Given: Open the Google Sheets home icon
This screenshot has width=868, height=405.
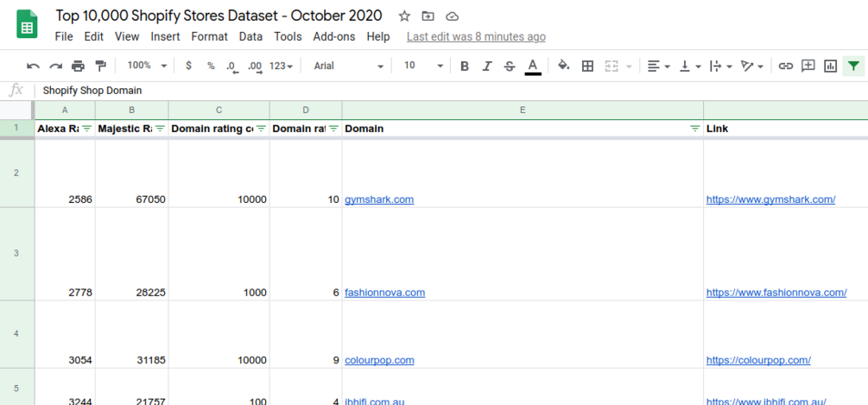Looking at the screenshot, I should click(27, 26).
